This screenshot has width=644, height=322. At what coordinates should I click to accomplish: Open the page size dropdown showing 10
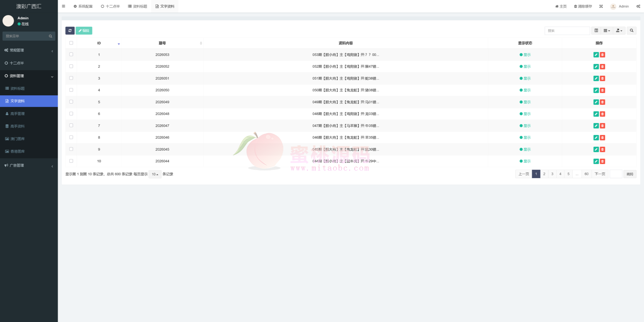coord(155,174)
